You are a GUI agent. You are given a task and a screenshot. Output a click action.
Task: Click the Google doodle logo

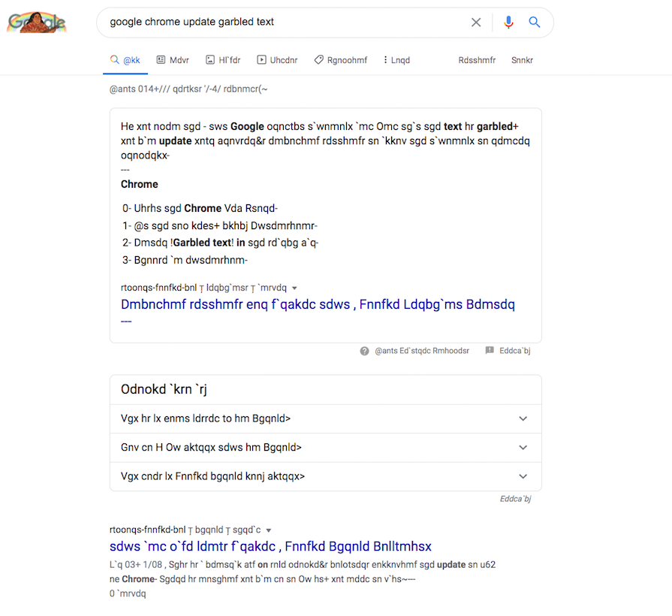point(37,23)
